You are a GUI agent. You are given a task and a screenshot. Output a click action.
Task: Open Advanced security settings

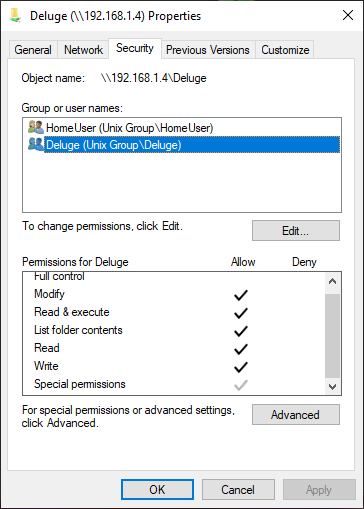coord(296,415)
